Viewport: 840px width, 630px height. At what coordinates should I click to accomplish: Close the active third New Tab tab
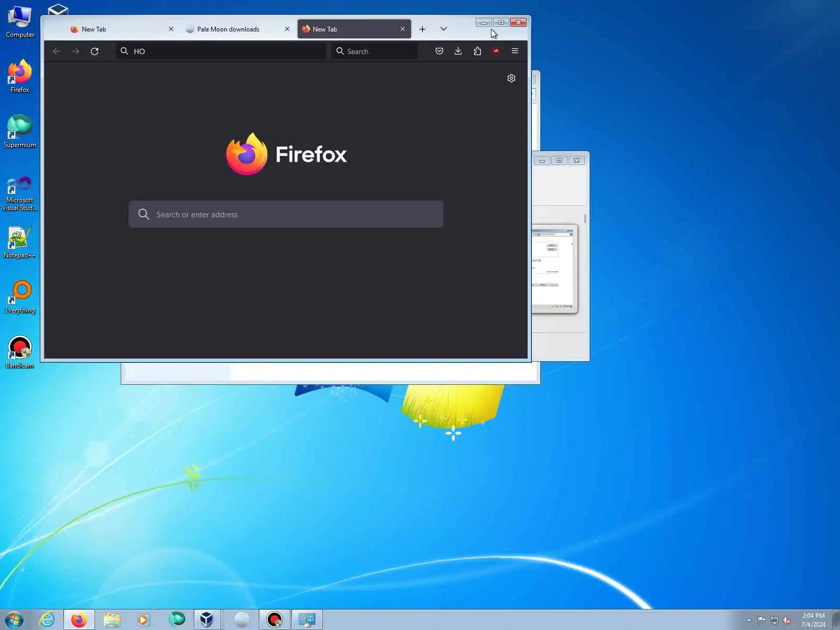pyautogui.click(x=403, y=29)
